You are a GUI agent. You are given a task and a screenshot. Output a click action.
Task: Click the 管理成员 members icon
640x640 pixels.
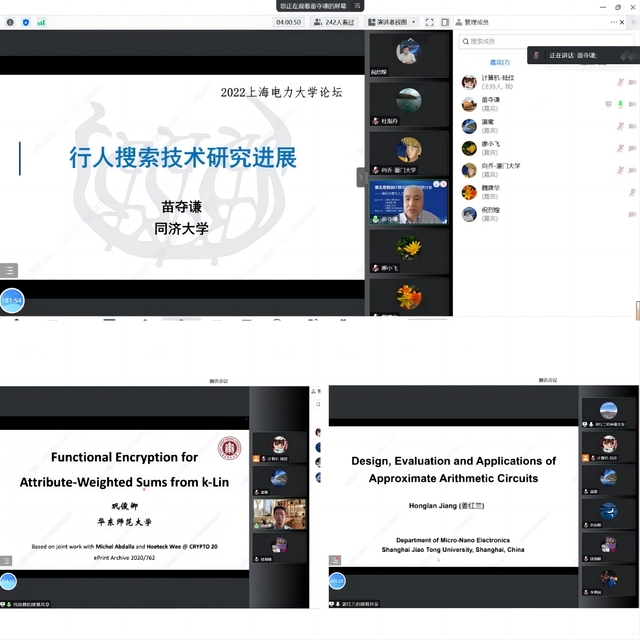click(x=457, y=21)
